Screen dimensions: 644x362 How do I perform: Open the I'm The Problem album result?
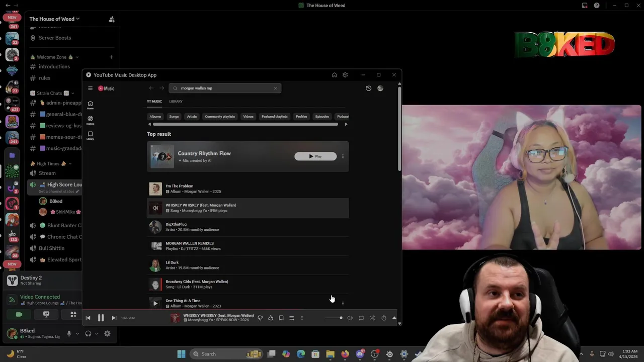coord(248,189)
